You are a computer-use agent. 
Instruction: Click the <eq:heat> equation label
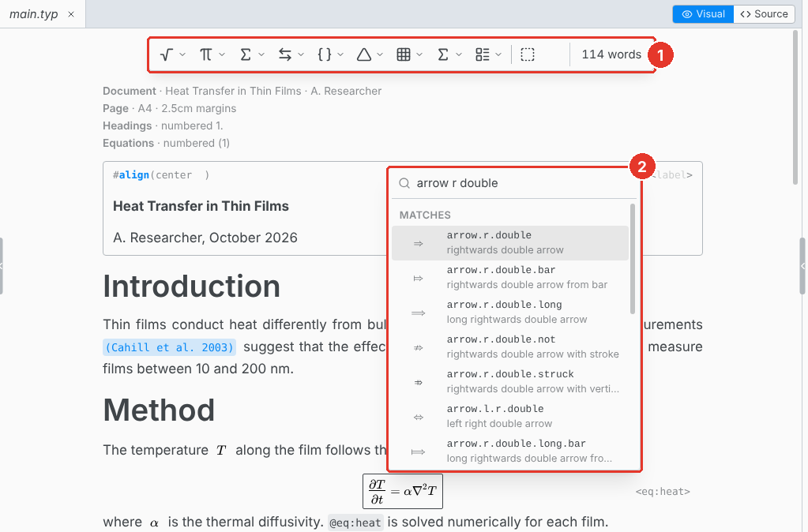[x=663, y=491]
